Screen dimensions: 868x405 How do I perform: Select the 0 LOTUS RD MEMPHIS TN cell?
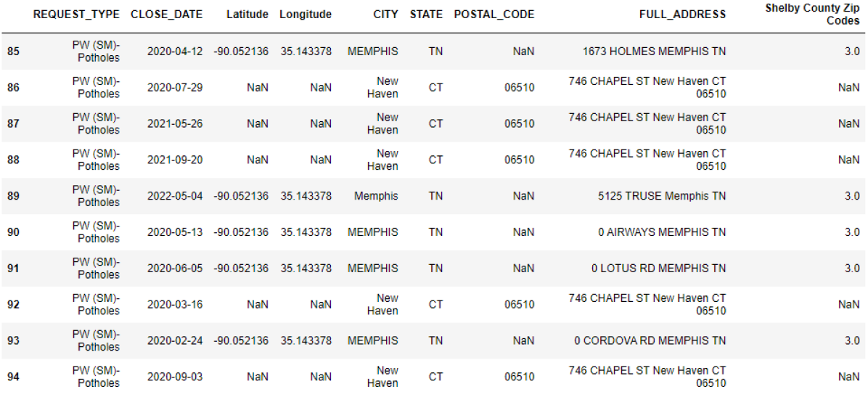(659, 269)
